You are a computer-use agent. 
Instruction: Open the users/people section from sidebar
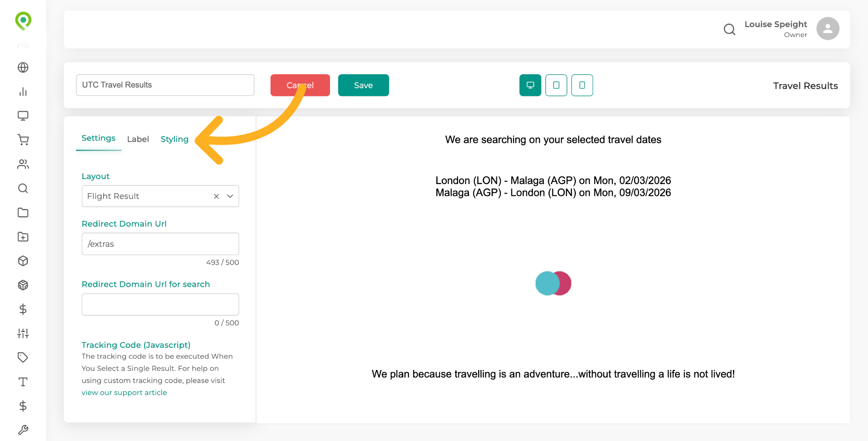click(23, 164)
